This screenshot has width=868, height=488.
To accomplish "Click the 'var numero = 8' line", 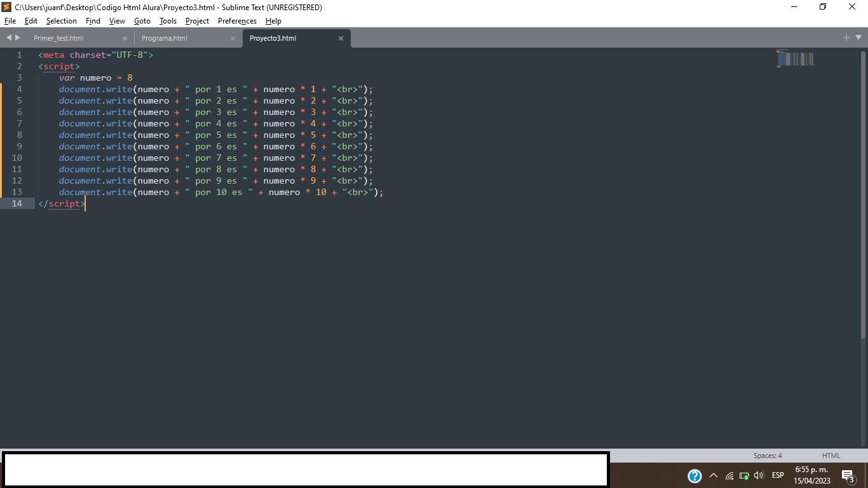I will tap(95, 78).
